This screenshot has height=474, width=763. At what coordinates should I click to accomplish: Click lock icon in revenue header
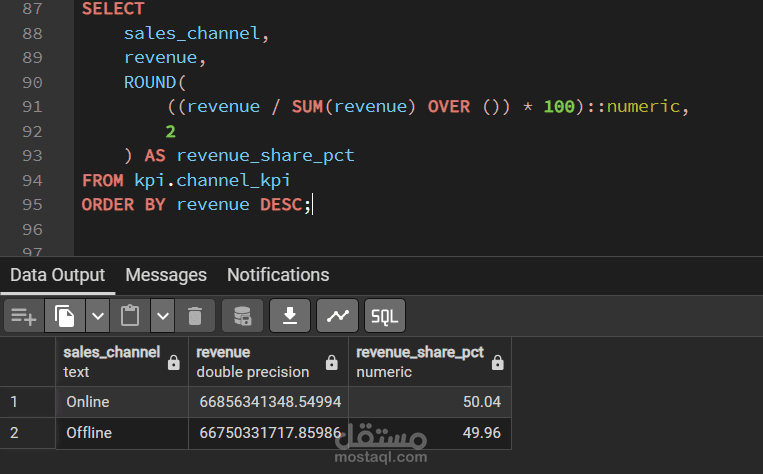tap(332, 363)
